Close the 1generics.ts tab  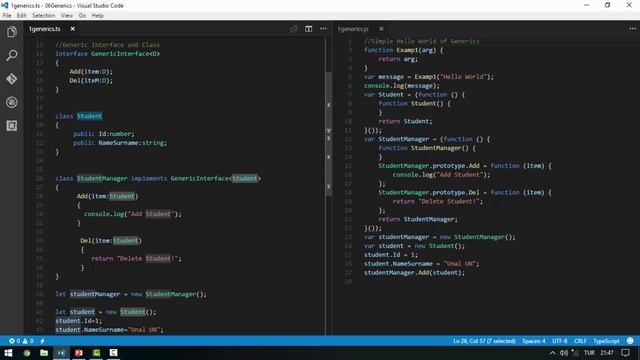73,29
